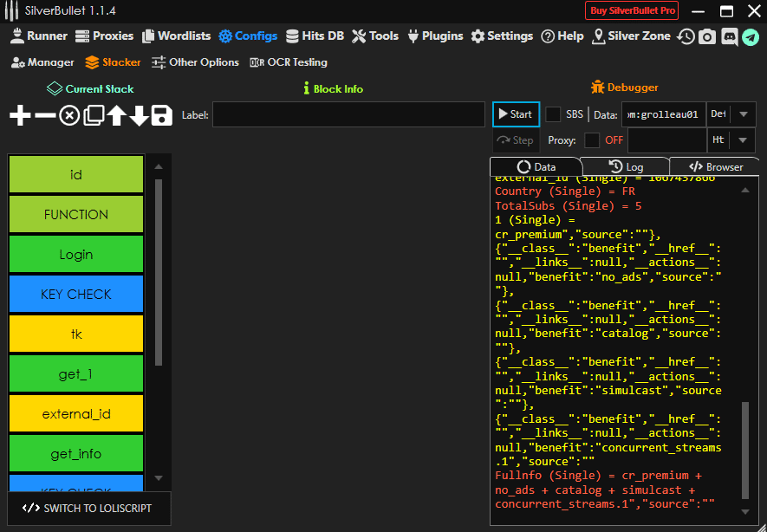
Task: Select the get_1 block
Action: (x=76, y=374)
